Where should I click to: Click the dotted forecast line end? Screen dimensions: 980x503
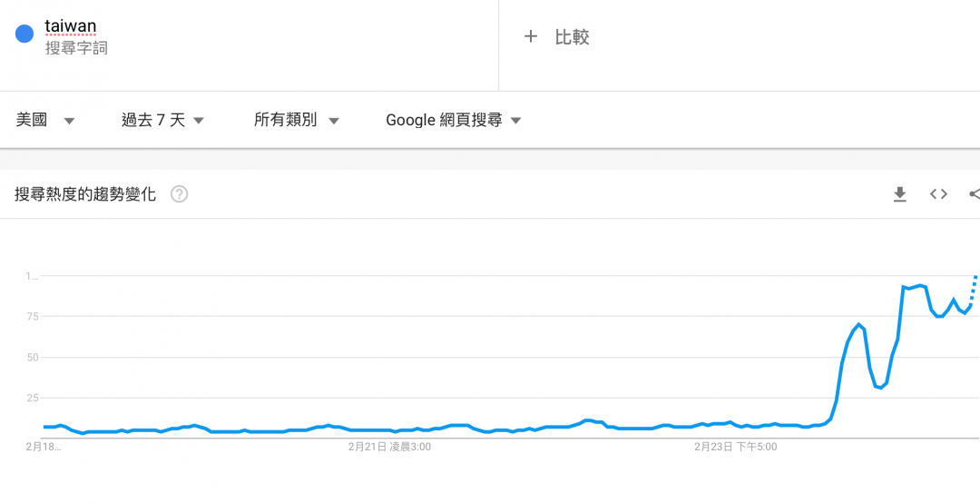click(x=975, y=277)
